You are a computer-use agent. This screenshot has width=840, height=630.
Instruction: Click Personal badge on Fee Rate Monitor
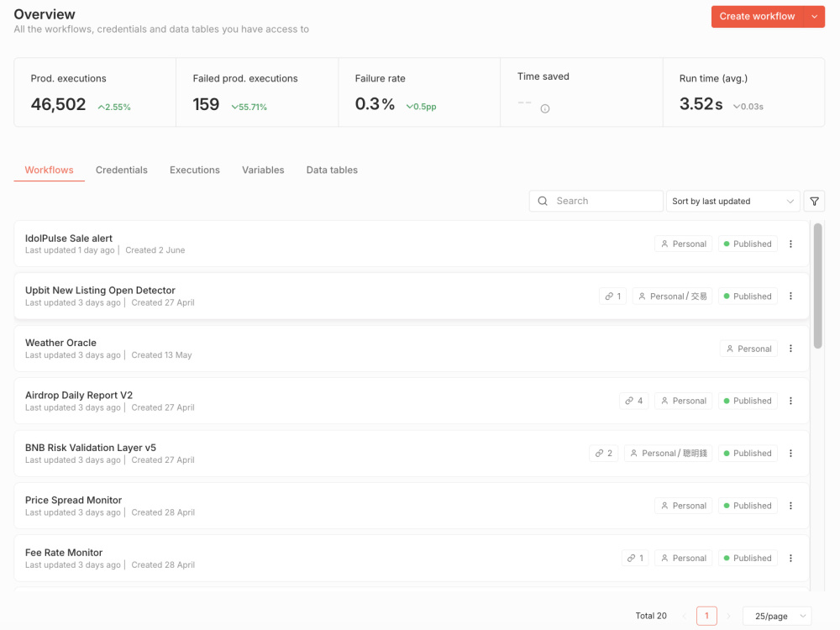tap(684, 559)
